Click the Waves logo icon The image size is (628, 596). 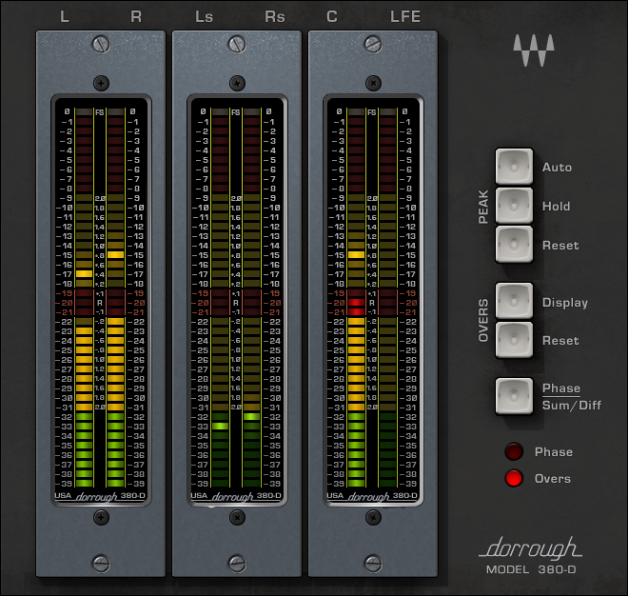[x=534, y=50]
